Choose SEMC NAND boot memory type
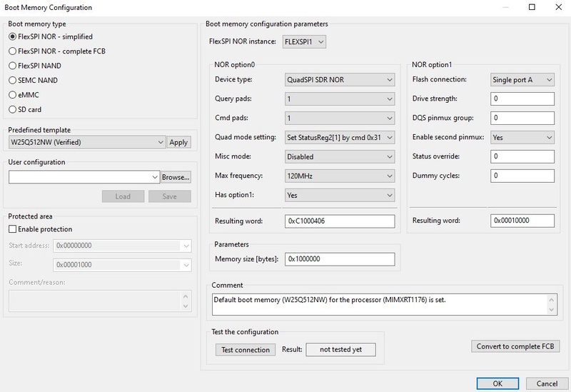Viewport: 571px width, 392px height. coord(12,81)
